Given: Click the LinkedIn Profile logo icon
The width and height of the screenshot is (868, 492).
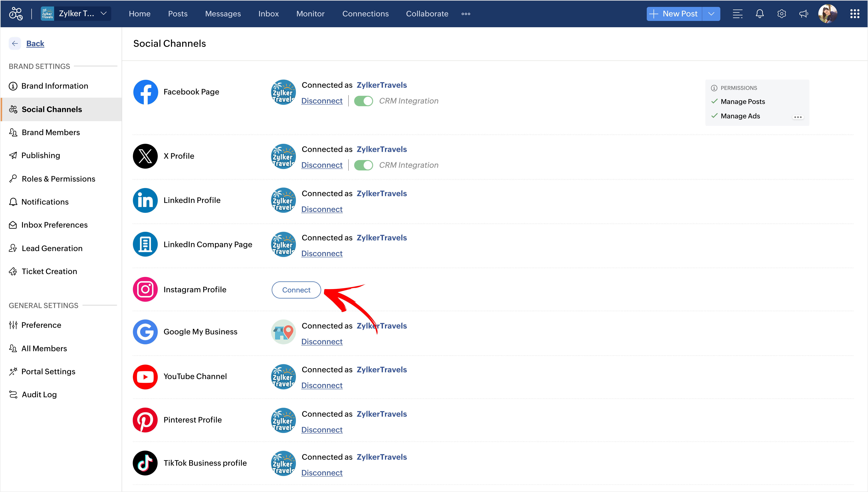Looking at the screenshot, I should pyautogui.click(x=145, y=200).
